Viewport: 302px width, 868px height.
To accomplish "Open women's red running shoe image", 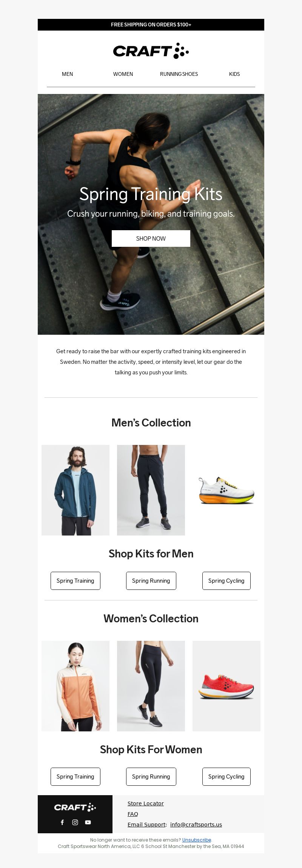I will click(x=226, y=686).
